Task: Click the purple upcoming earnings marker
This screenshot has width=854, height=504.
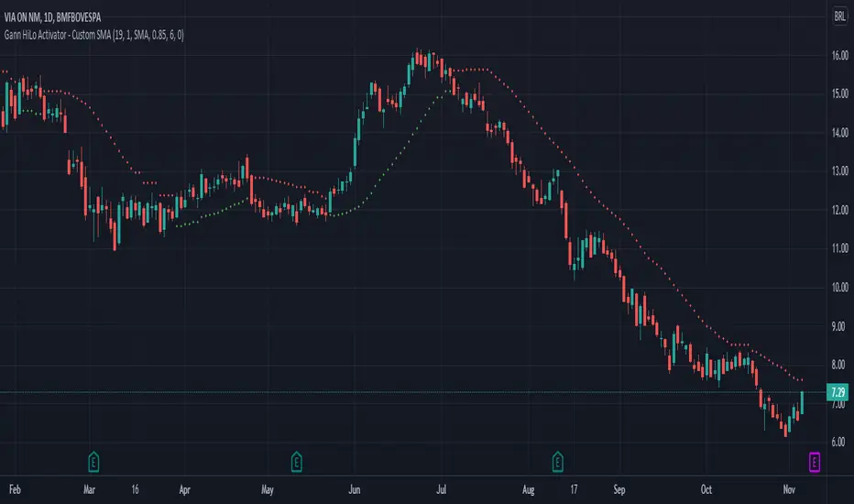Action: pyautogui.click(x=815, y=463)
